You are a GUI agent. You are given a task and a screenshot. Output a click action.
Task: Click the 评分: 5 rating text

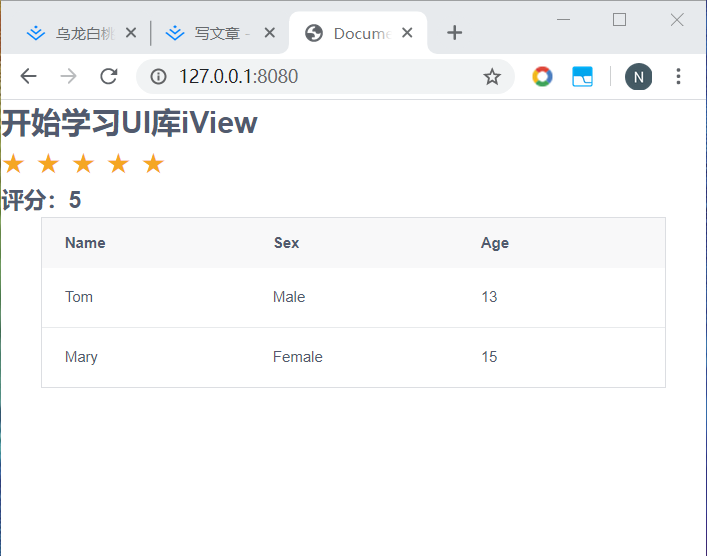(41, 200)
